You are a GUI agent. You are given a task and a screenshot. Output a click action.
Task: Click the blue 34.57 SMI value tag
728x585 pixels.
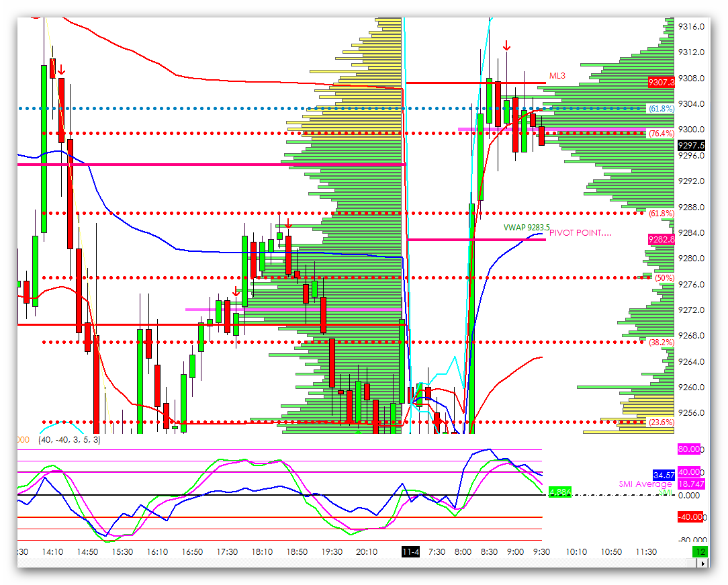(664, 475)
